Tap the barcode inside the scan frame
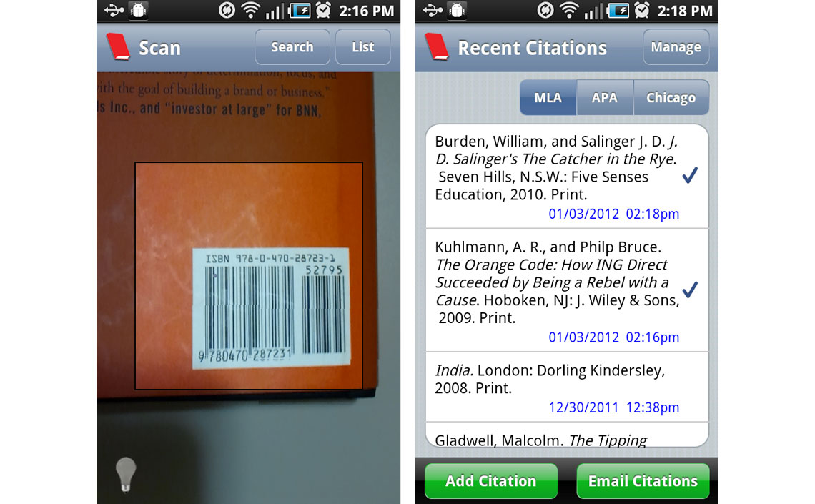 tap(271, 309)
